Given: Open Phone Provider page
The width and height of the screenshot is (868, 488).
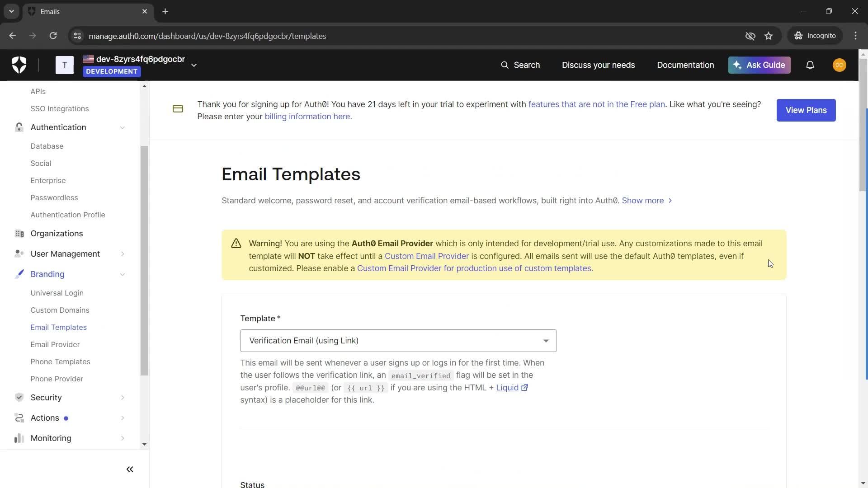Looking at the screenshot, I should tap(57, 379).
